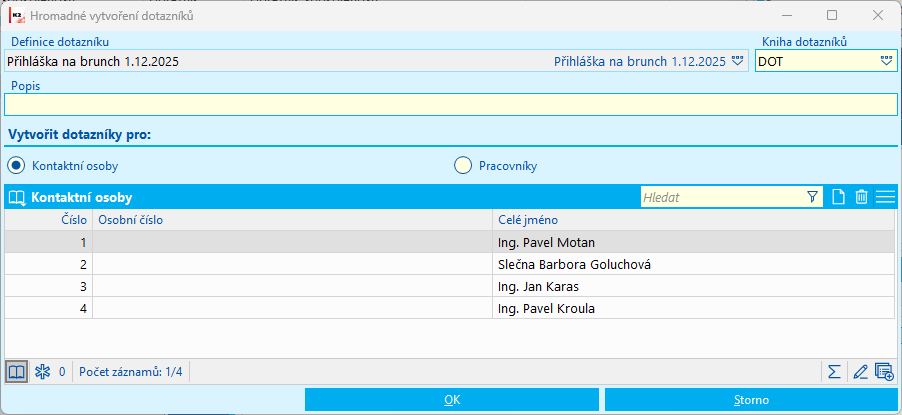Close the Hromadné vytvoření dotazníků window
The height and width of the screenshot is (415, 902).
878,16
